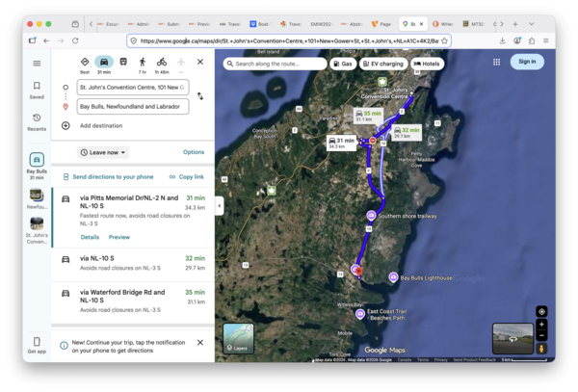Open the Street View preview thumbnail
This screenshot has height=392, width=578.
tap(512, 338)
